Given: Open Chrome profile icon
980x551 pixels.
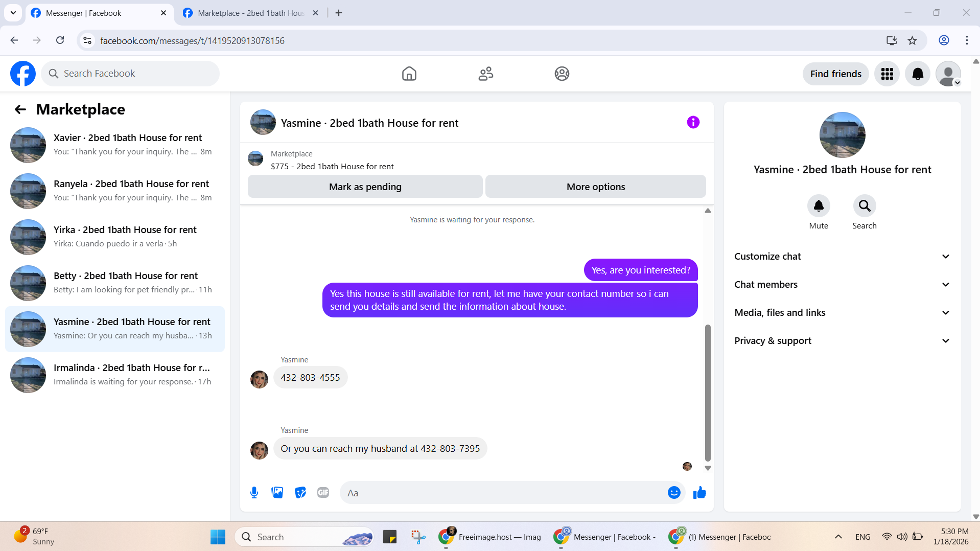Looking at the screenshot, I should click(x=944, y=40).
